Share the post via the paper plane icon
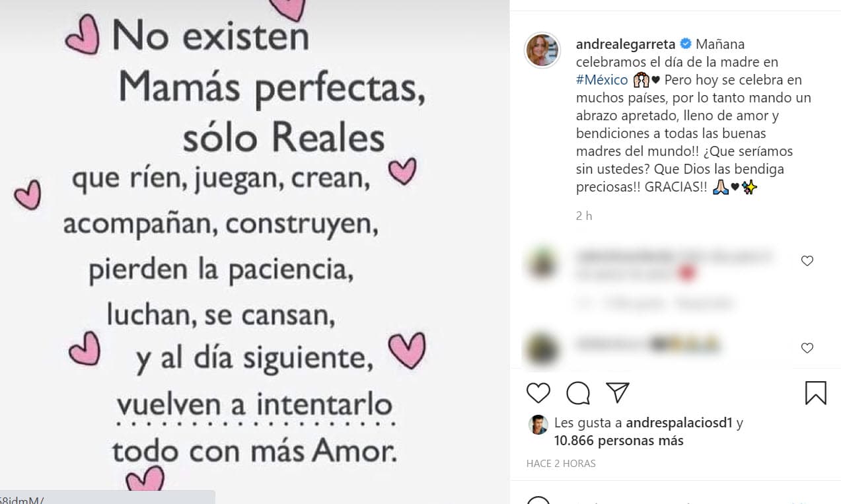 [616, 392]
